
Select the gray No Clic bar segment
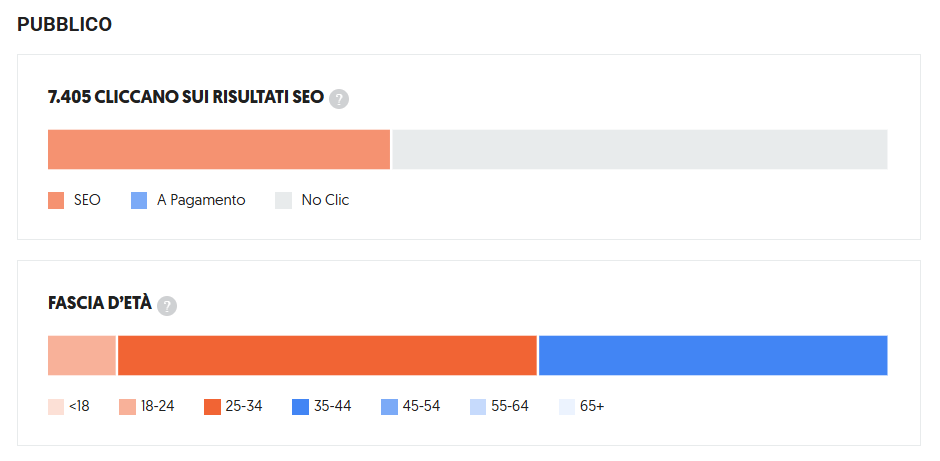[640, 149]
